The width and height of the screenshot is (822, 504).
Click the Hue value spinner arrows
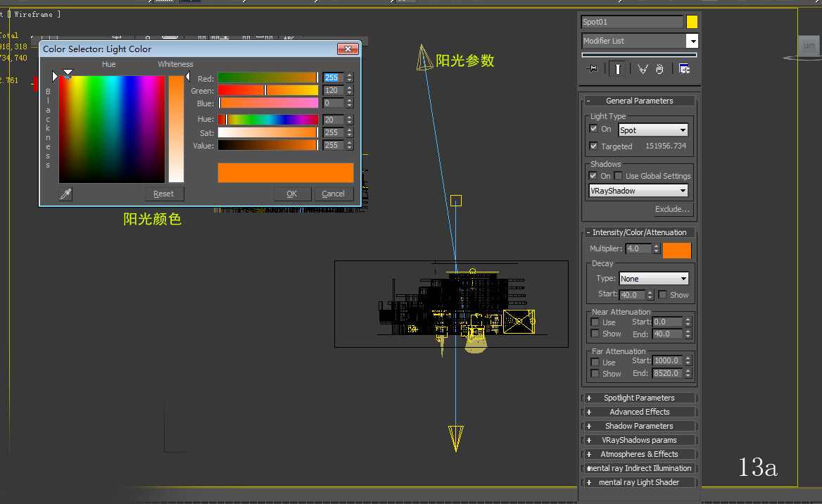coord(350,120)
